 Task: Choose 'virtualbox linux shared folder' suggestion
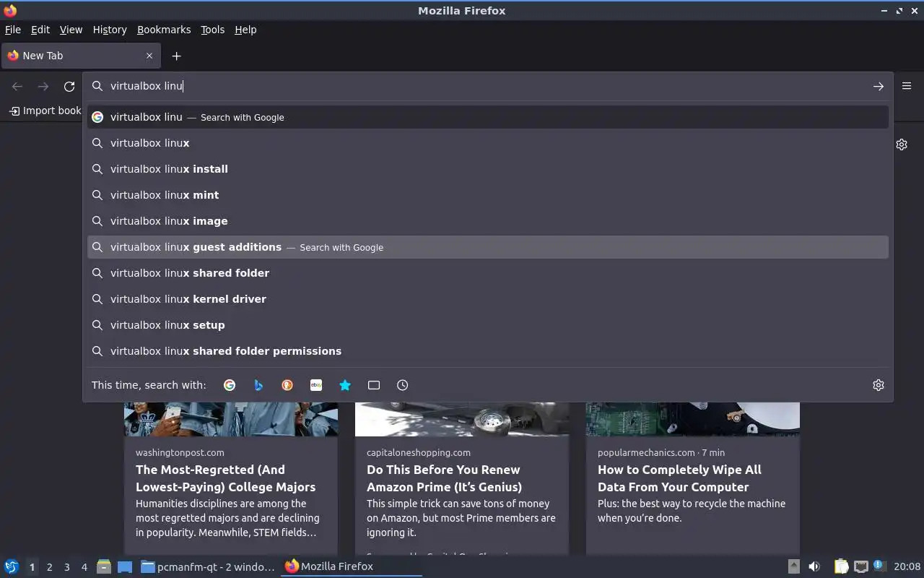point(488,273)
